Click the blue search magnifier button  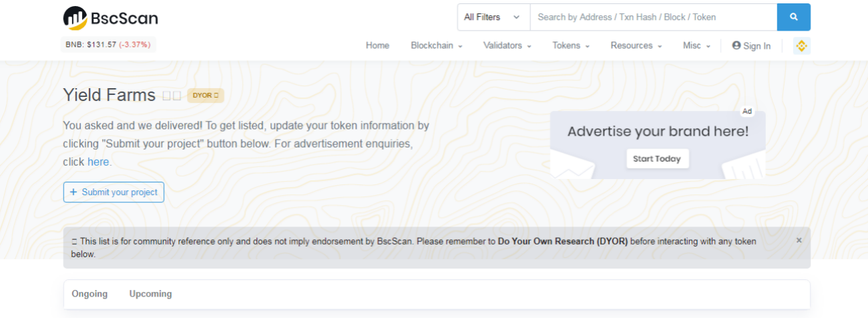pyautogui.click(x=793, y=17)
